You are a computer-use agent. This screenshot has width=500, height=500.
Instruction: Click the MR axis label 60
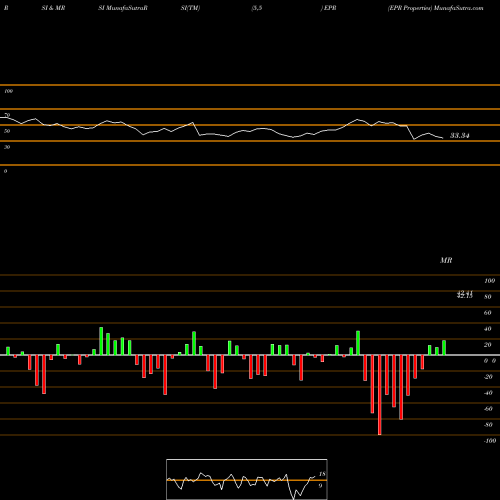click(x=488, y=313)
